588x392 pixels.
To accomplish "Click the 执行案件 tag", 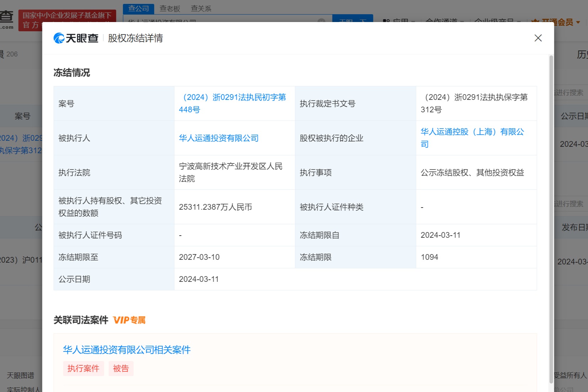I will (83, 369).
